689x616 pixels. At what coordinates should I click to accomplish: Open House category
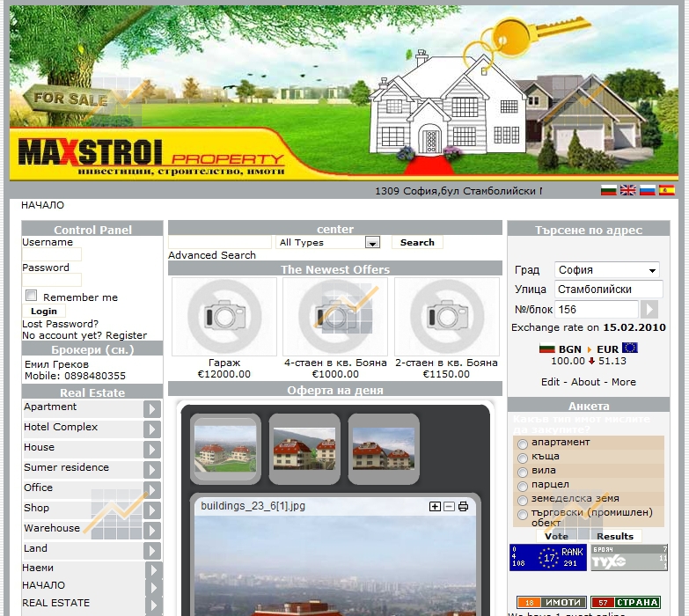tap(39, 447)
